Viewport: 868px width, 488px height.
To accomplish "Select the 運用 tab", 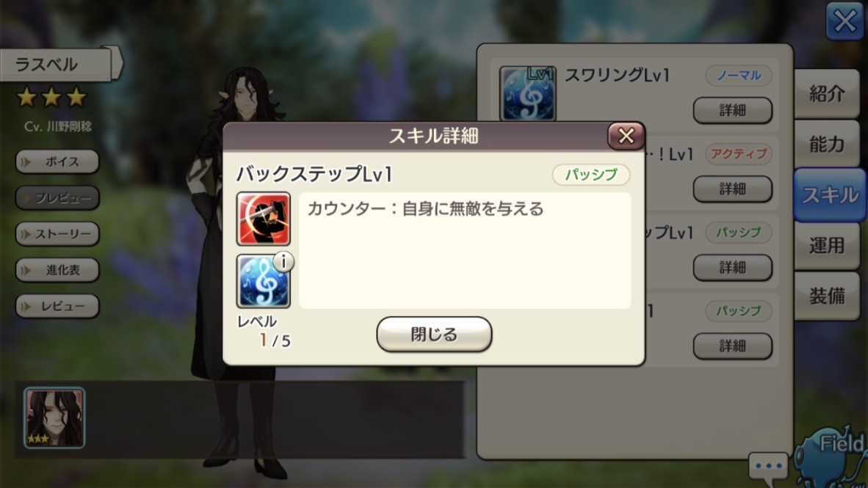I will click(827, 245).
